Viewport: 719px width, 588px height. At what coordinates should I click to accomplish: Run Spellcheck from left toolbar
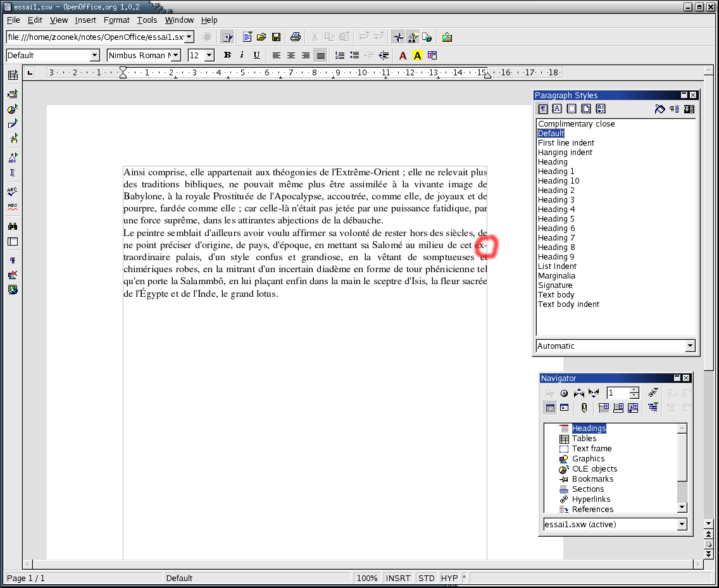(x=13, y=192)
